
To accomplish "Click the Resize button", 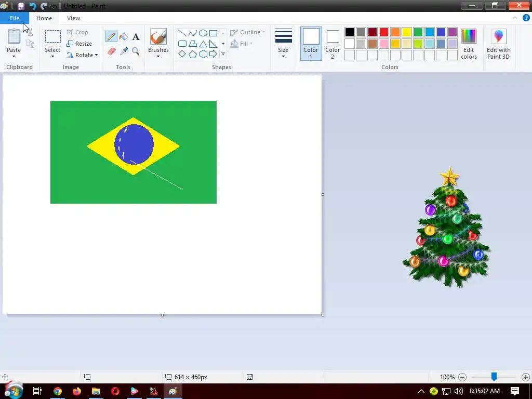I will click(x=79, y=44).
